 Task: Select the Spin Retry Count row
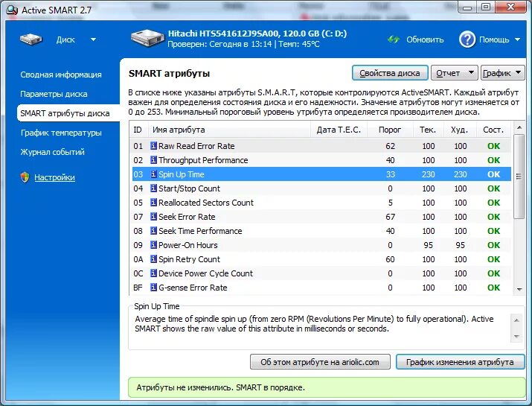click(321, 259)
